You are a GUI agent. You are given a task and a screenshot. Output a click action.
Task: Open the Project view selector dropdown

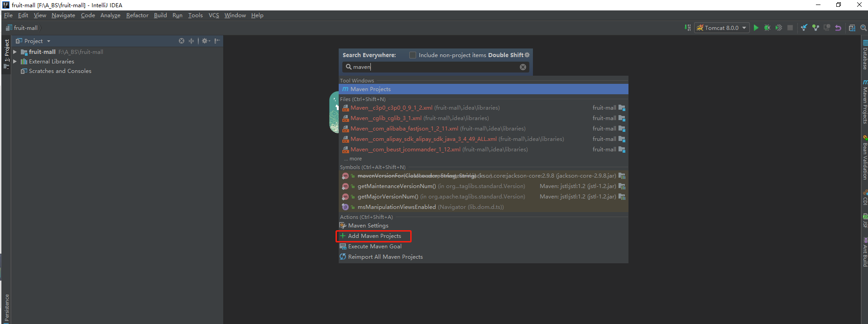(33, 41)
